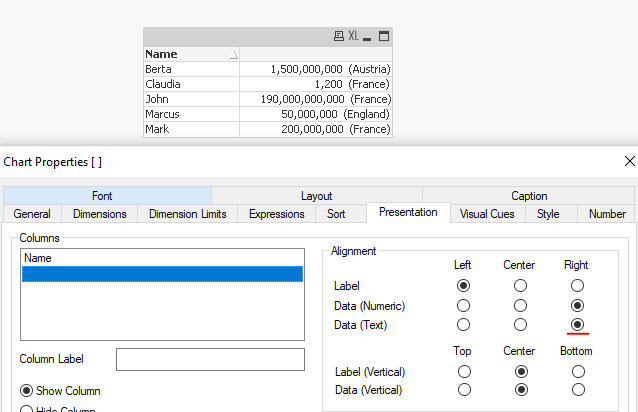
Task: Select the highlighted blank column entry
Action: pos(161,273)
